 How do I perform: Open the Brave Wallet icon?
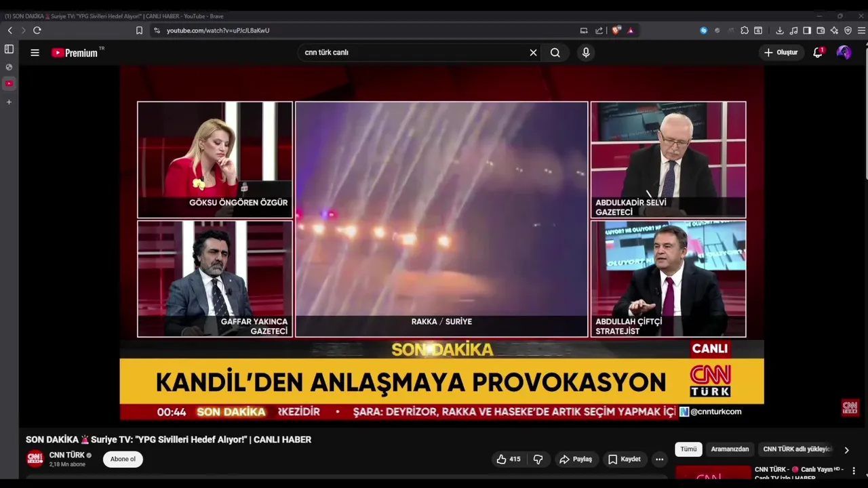pyautogui.click(x=821, y=30)
